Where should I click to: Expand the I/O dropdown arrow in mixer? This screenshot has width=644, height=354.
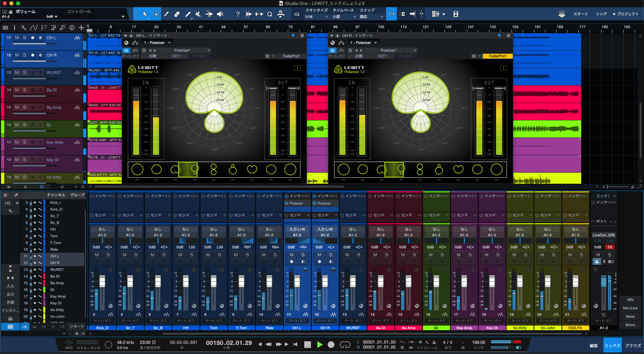tap(17, 203)
